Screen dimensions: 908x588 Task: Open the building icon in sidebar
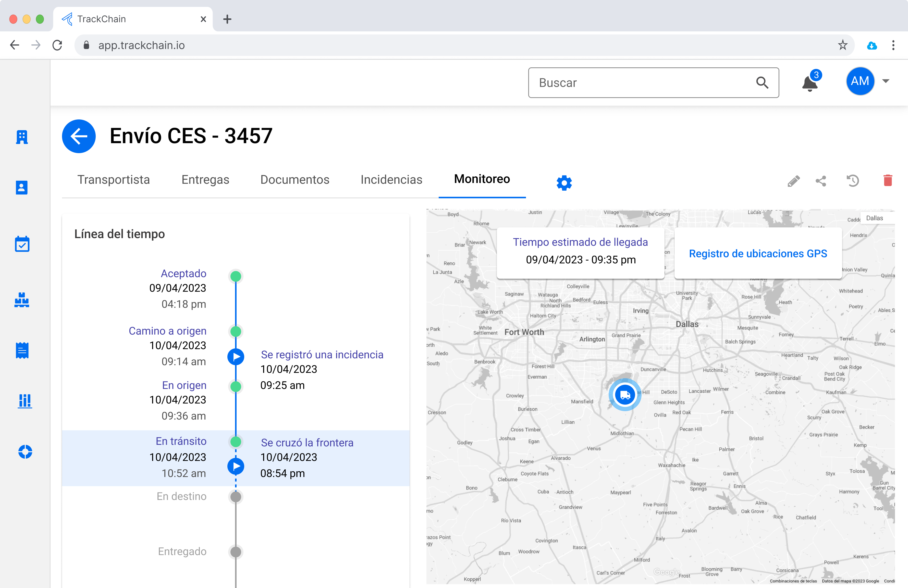22,137
